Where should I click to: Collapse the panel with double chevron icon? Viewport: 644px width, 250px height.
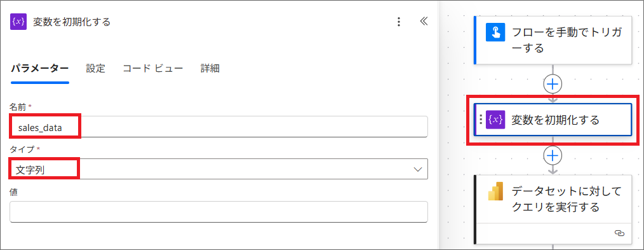[x=424, y=22]
